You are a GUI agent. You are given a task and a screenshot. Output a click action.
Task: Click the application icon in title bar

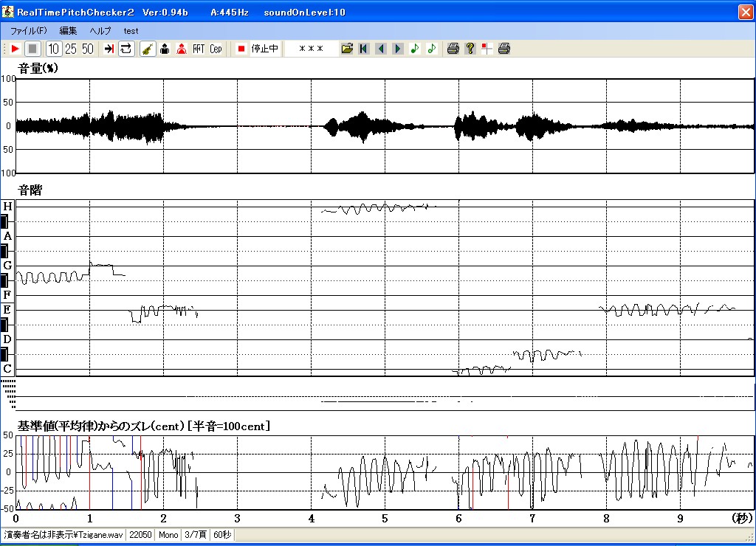[x=7, y=12]
